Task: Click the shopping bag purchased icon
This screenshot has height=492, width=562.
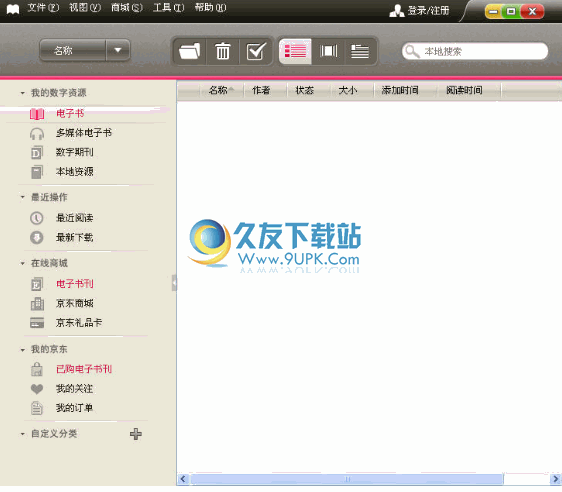Action: 37,369
